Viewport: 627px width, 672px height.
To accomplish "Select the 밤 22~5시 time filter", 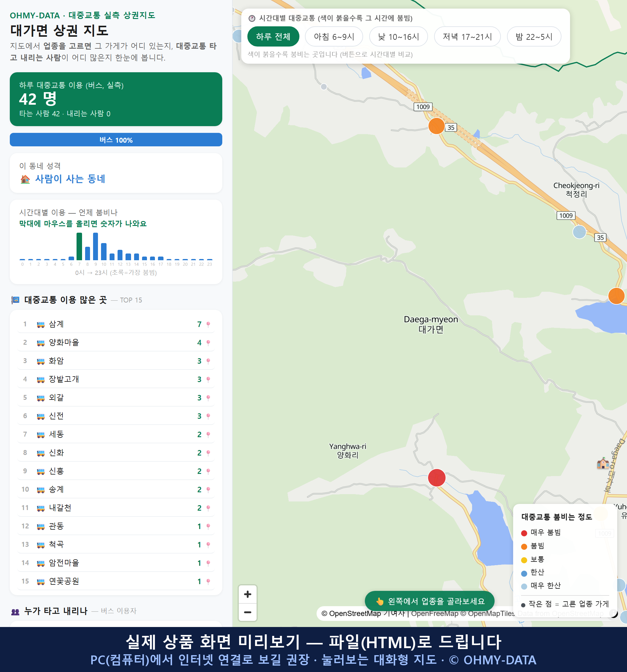I will 534,36.
